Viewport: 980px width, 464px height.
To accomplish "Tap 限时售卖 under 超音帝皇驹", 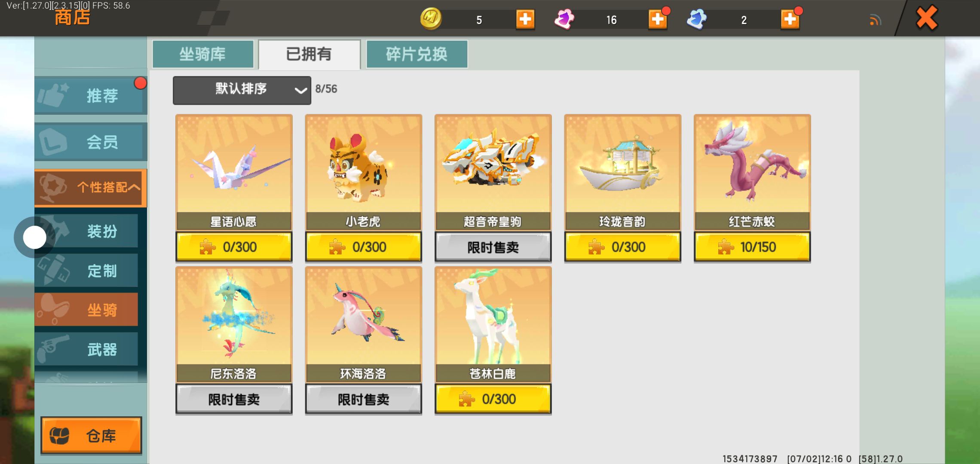I will pos(493,247).
